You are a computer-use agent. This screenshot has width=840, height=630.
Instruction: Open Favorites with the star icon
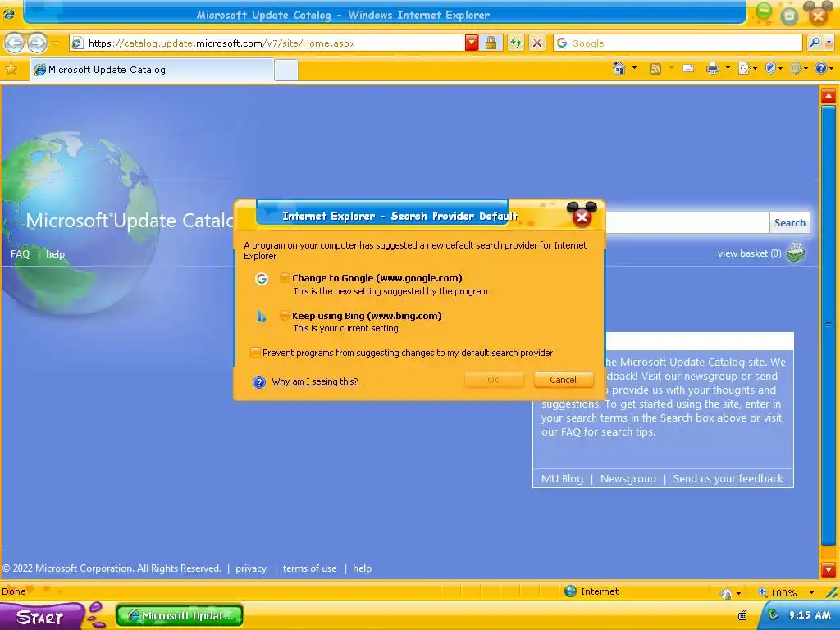pos(11,69)
